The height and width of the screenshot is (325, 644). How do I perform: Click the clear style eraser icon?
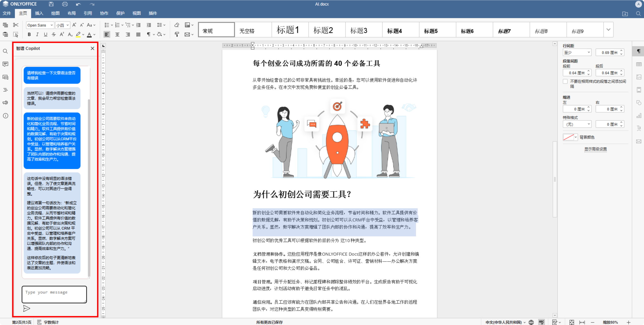(x=177, y=25)
